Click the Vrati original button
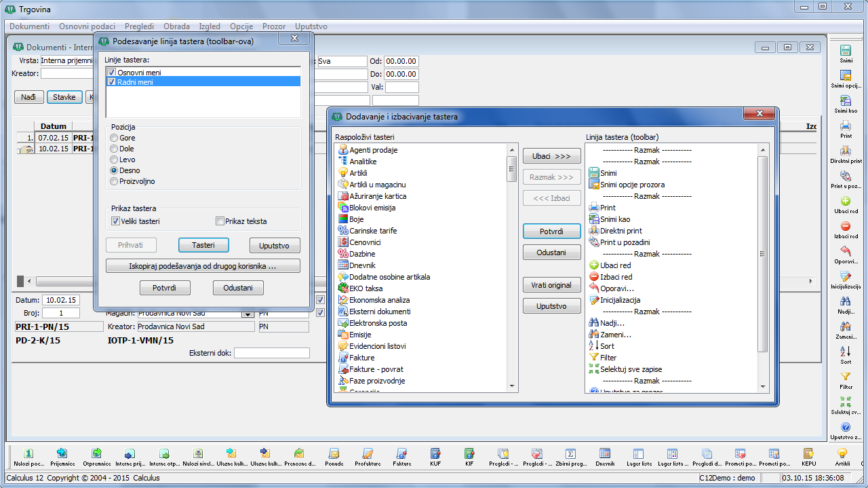Image resolution: width=868 pixels, height=488 pixels. coord(551,285)
